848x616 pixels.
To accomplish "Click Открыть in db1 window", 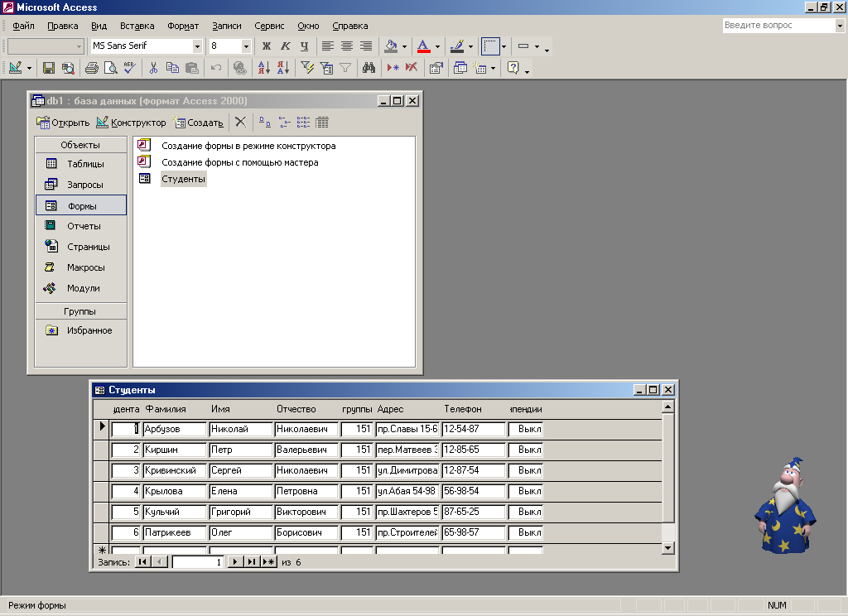I will (x=63, y=123).
